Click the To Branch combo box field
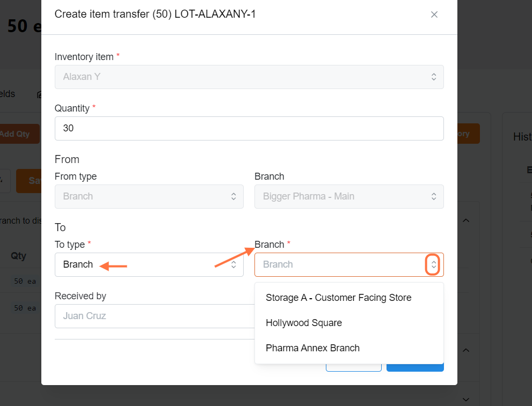The height and width of the screenshot is (406, 532). 349,265
